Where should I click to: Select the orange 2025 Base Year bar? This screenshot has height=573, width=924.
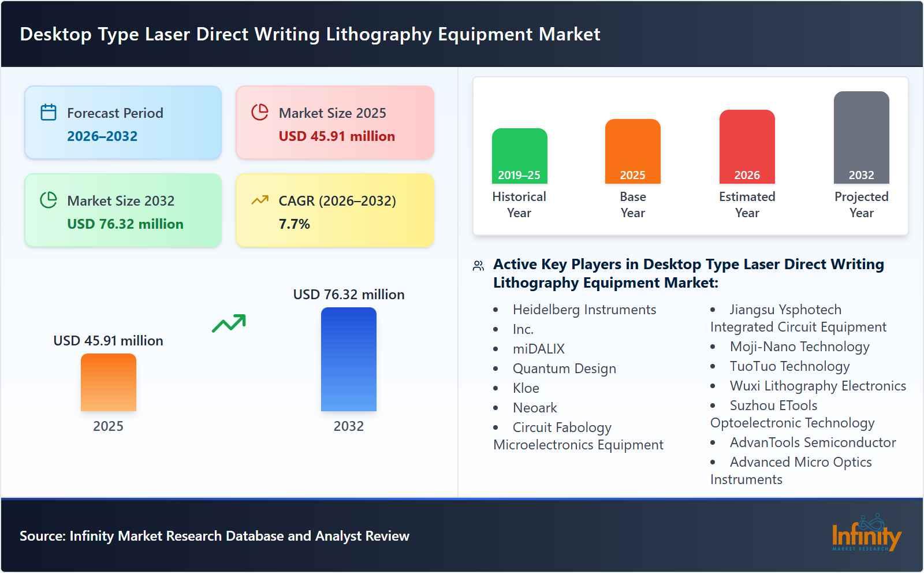632,150
